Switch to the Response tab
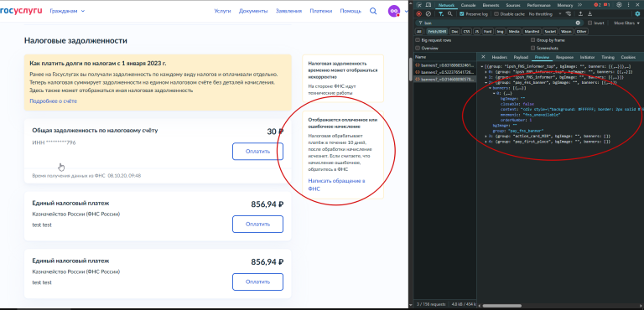Viewport: 644px width, 310px height. tap(564, 57)
